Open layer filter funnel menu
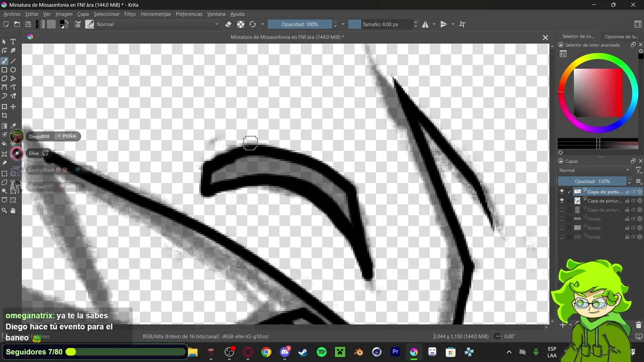This screenshot has height=362, width=644. [x=638, y=170]
